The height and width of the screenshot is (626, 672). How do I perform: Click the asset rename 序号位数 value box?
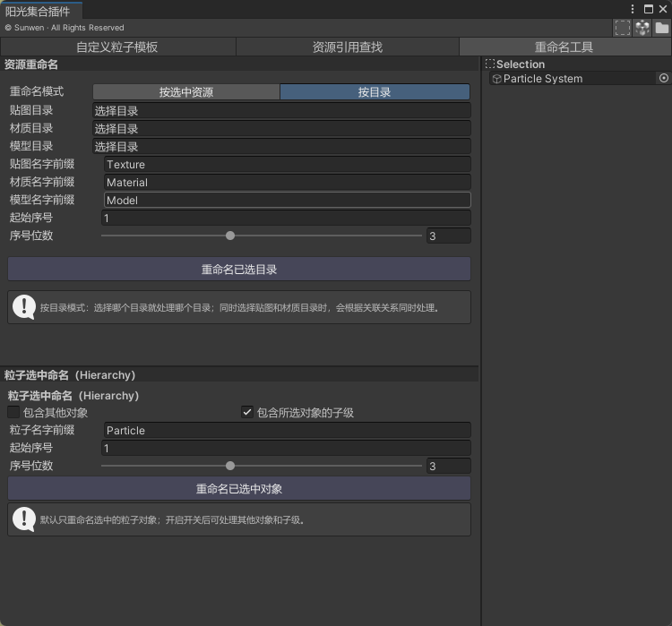click(448, 236)
